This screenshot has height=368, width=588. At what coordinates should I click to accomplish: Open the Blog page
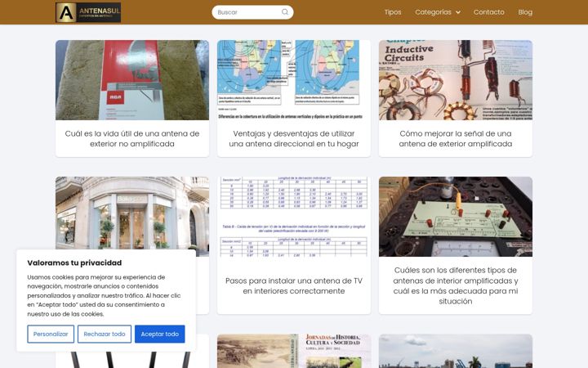click(x=525, y=12)
